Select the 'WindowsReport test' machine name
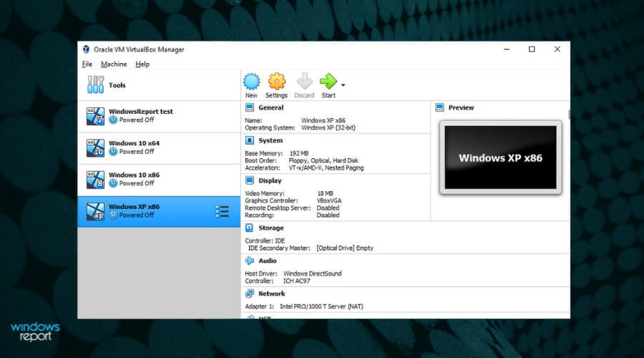 (141, 112)
